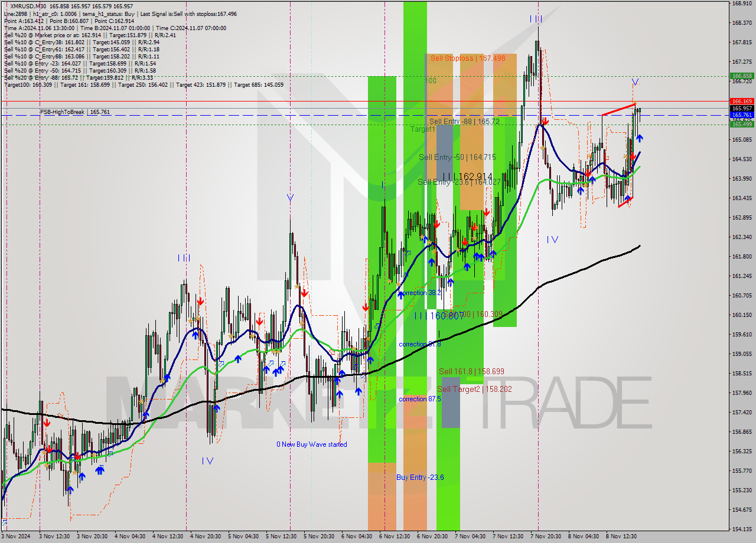This screenshot has width=756, height=543.
Task: Click 162.340 on the price axis
Action: click(742, 237)
